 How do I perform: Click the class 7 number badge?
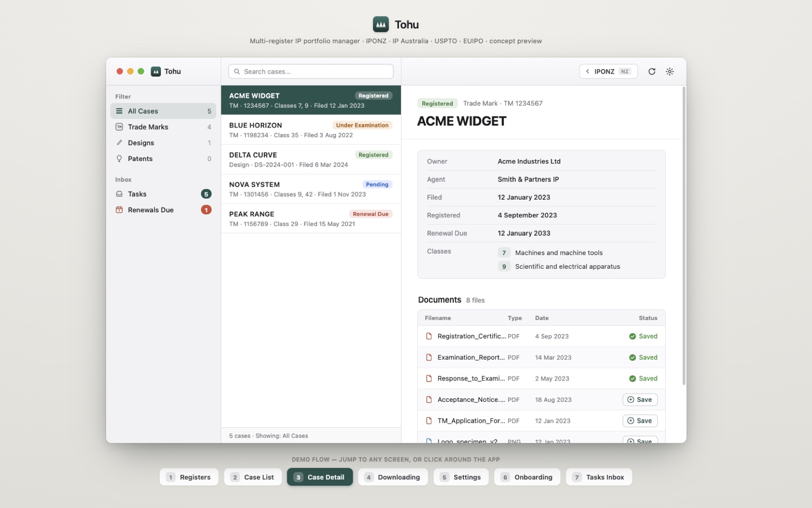504,253
